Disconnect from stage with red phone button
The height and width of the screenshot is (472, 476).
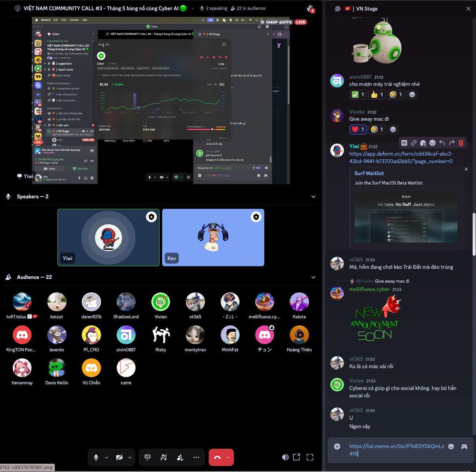point(217,457)
